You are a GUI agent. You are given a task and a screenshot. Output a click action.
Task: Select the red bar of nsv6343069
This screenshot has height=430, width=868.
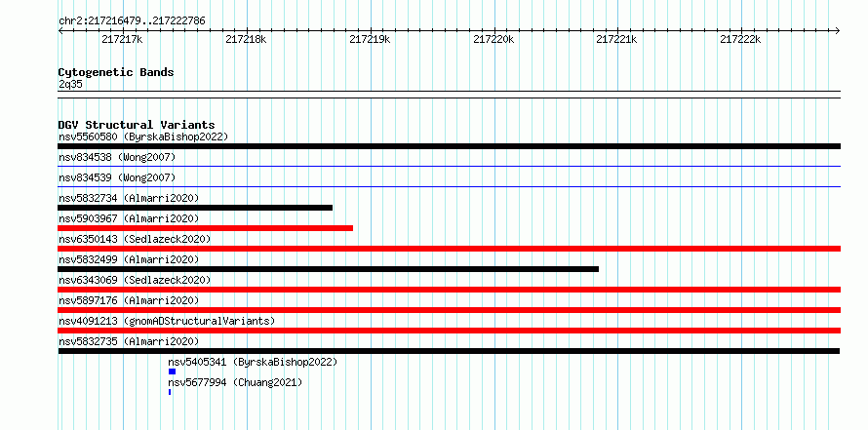[449, 290]
